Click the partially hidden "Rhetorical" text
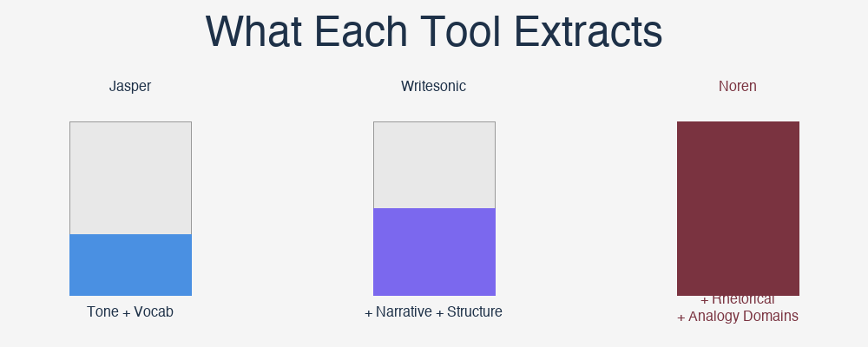 pos(742,299)
